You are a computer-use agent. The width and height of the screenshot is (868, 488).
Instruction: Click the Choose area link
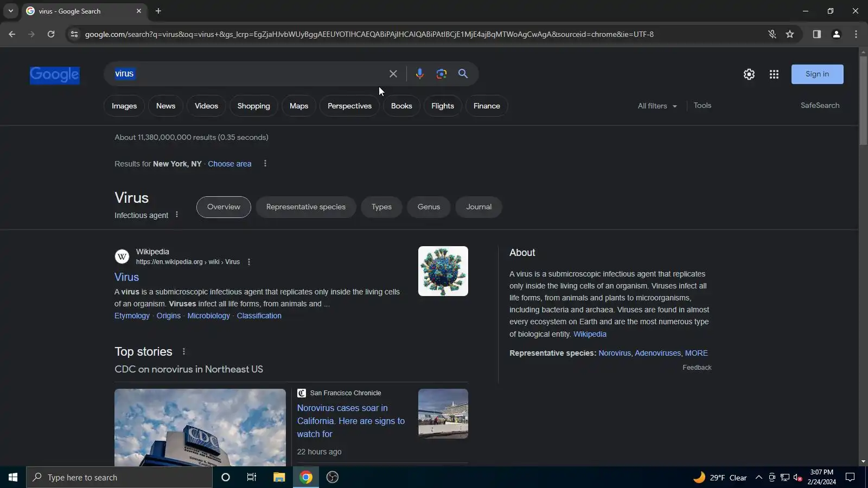pos(229,164)
